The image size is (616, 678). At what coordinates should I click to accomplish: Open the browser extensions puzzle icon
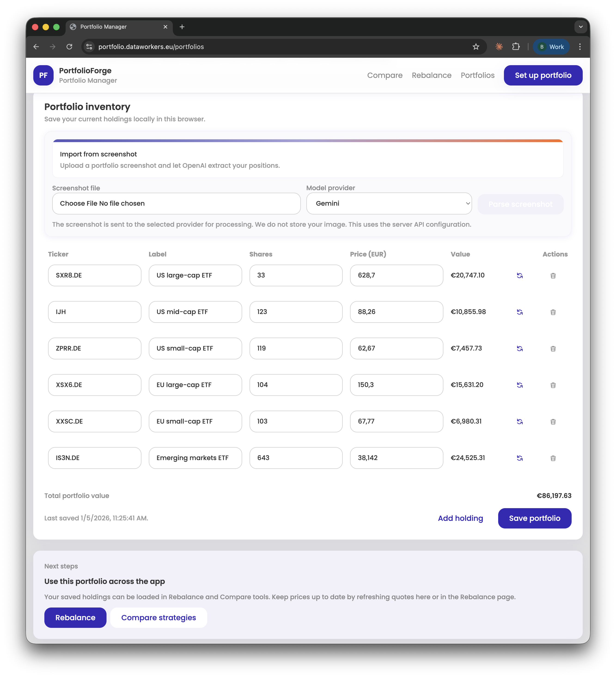pyautogui.click(x=516, y=47)
